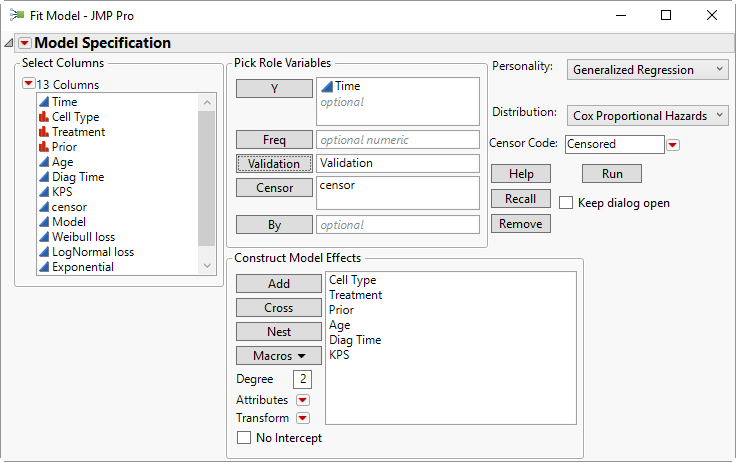Click the Freq role button
Screen dimensions: 736x462
tap(274, 140)
